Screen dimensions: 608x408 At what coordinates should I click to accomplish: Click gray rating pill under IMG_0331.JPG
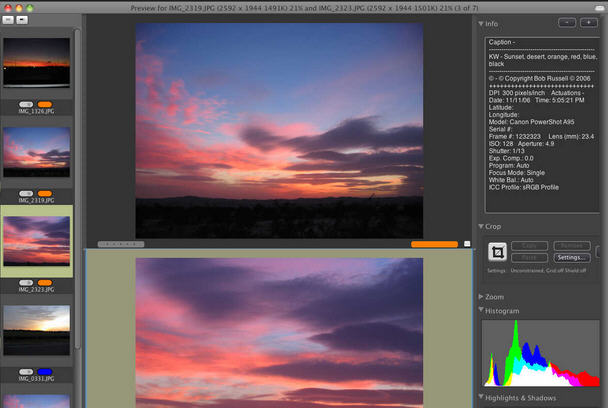pyautogui.click(x=26, y=372)
